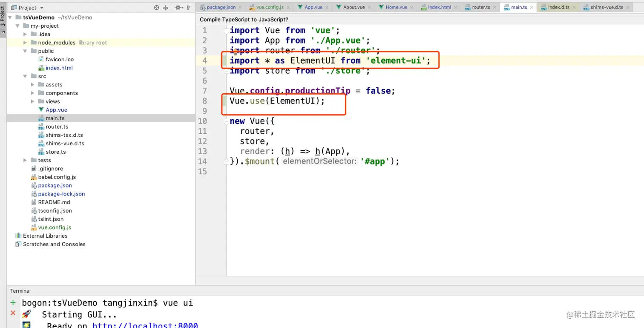Place cursor on '#app' string in line 14
The height and width of the screenshot is (328, 644).
coord(375,161)
